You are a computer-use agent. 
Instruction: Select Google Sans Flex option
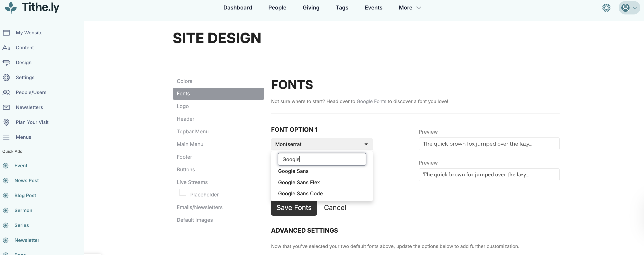pyautogui.click(x=322, y=183)
